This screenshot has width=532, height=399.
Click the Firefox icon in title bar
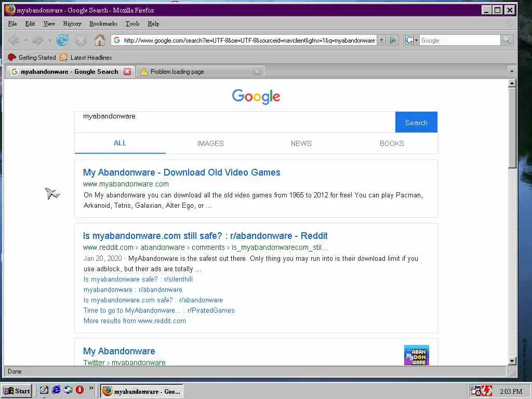click(10, 9)
